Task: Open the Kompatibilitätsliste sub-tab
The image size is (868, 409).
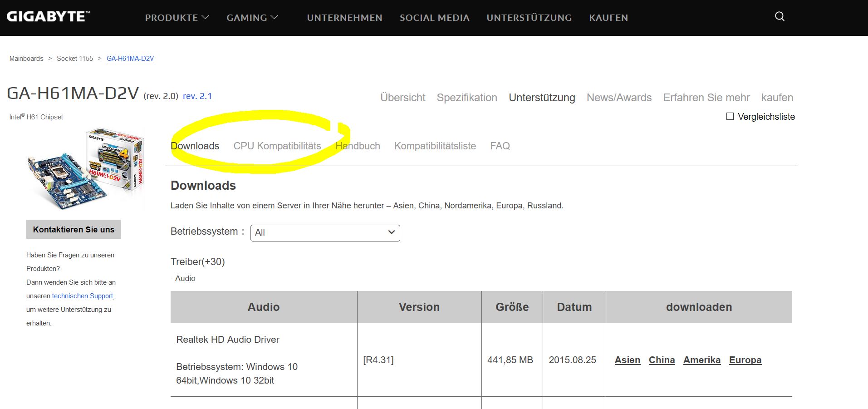Action: (x=435, y=146)
